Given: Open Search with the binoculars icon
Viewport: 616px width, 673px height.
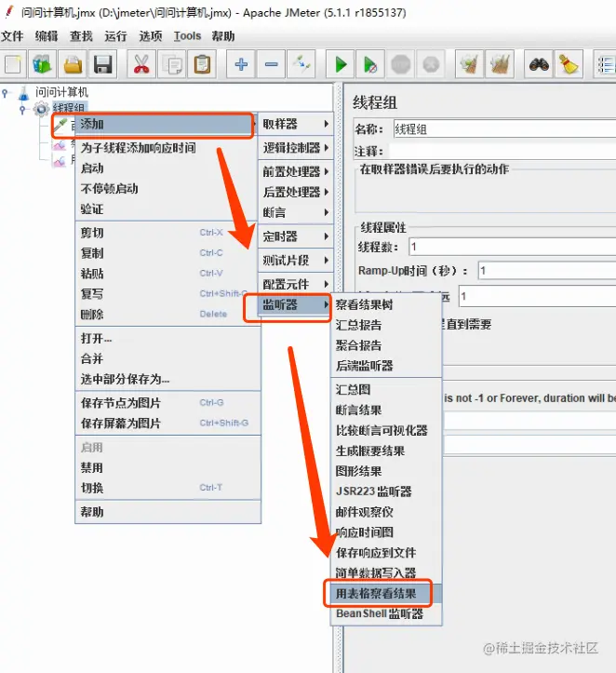Looking at the screenshot, I should point(539,65).
